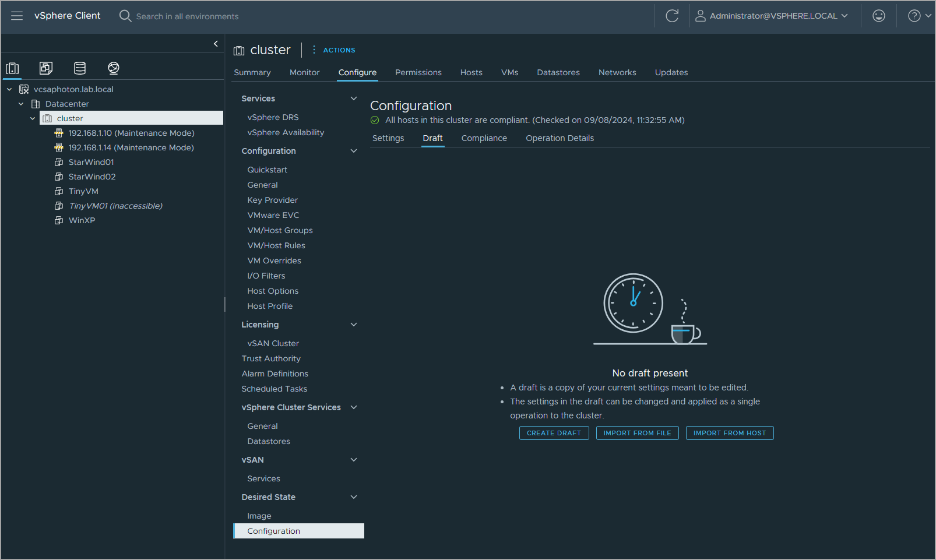Viewport: 936px width, 560px height.
Task: Click the CREATE DRAFT button
Action: point(554,433)
